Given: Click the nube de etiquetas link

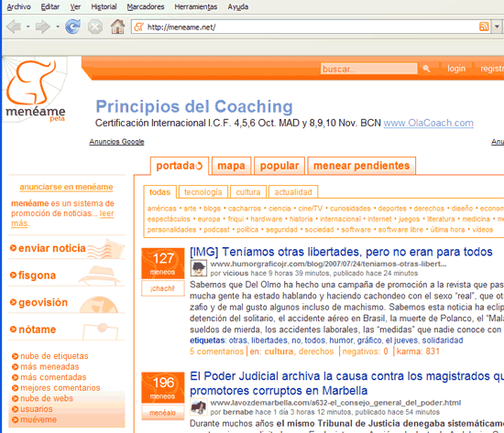Looking at the screenshot, I should [54, 356].
